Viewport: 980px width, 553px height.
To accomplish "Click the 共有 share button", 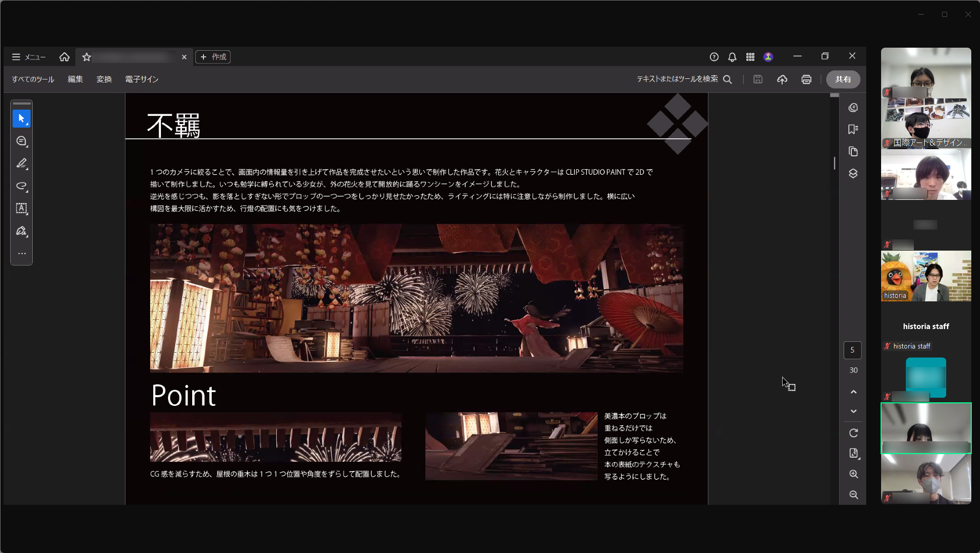I will [843, 79].
